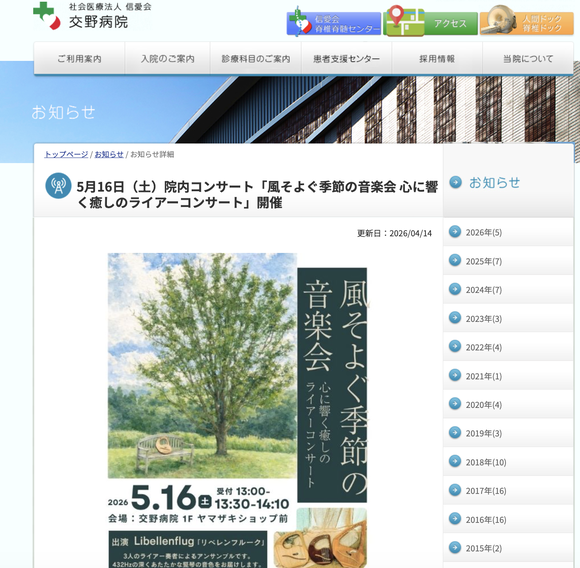Open the アクセス map banner
580x568 pixels.
coord(430,23)
